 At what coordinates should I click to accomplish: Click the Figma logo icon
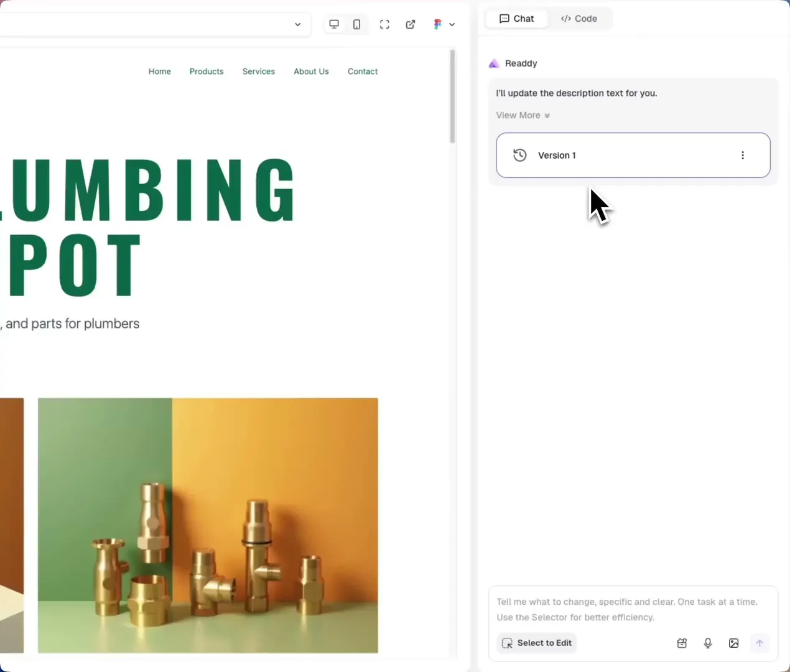(x=438, y=24)
